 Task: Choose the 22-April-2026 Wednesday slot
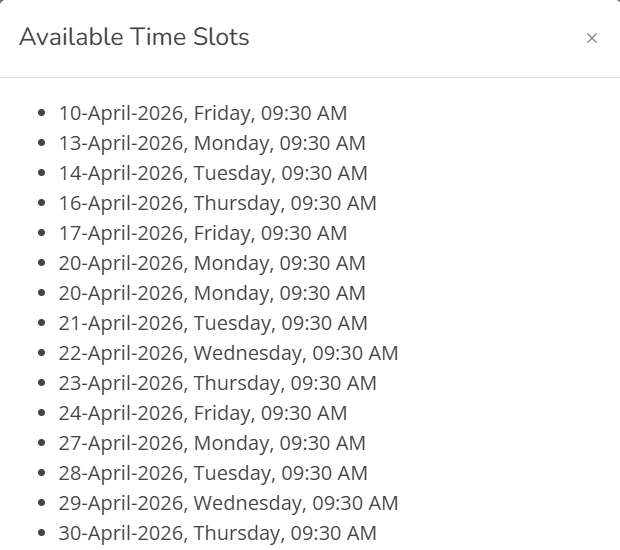(x=228, y=353)
